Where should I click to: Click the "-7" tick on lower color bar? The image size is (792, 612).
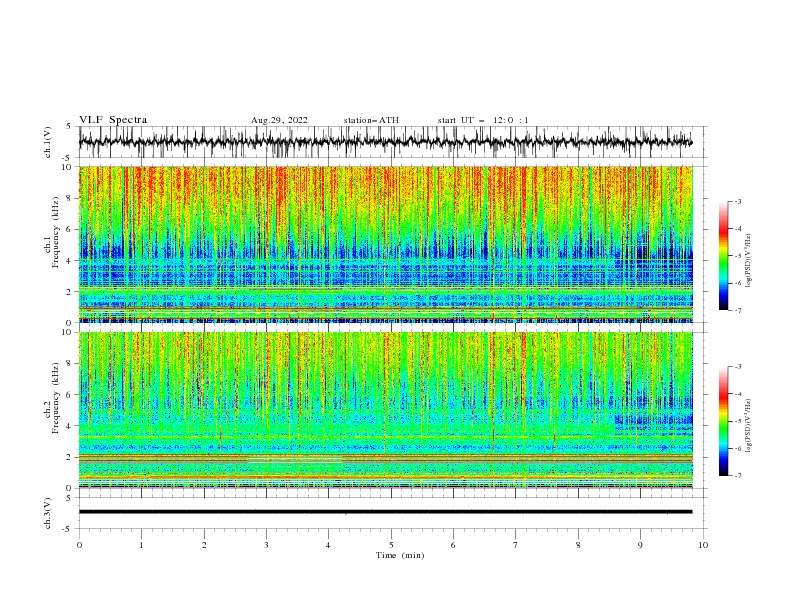(738, 476)
